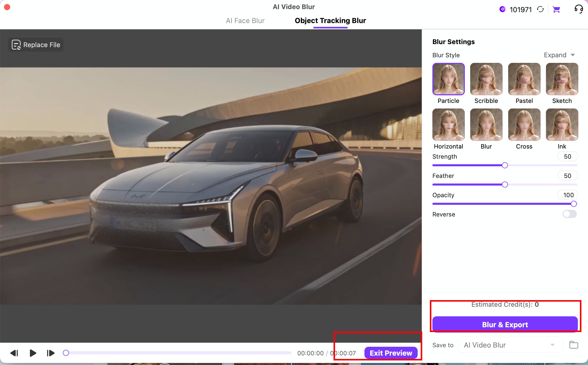588x365 pixels.
Task: Click the Strength slider handle
Action: (x=505, y=165)
